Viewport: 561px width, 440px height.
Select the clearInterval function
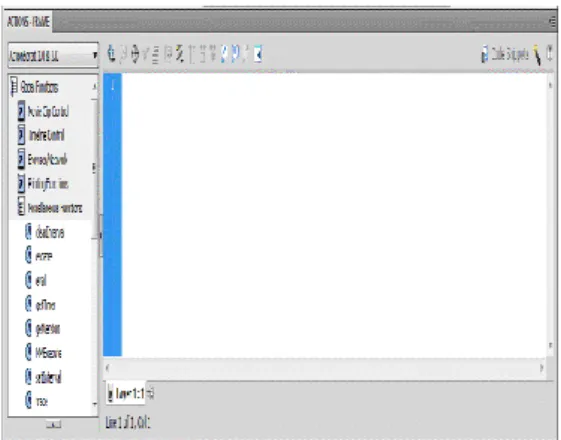click(45, 233)
